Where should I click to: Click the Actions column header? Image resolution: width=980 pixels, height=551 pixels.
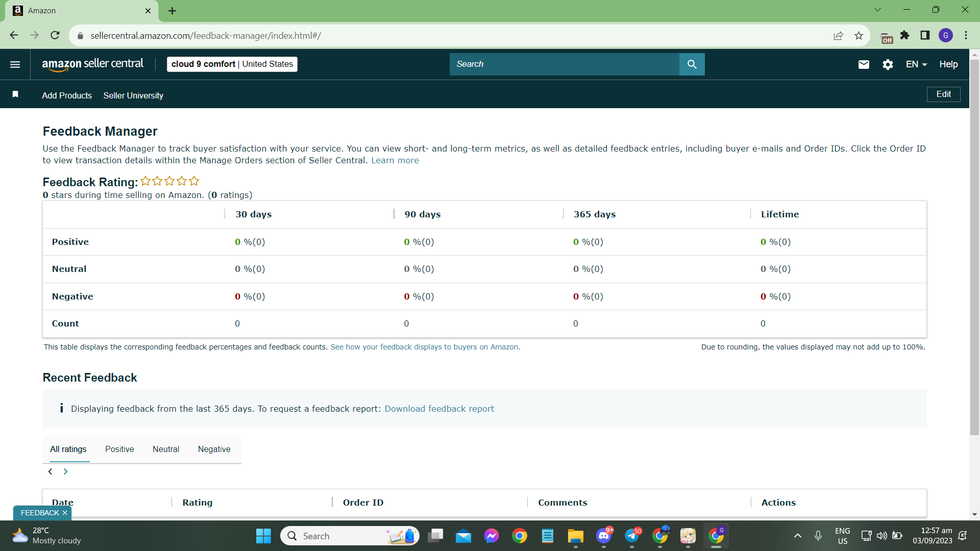(x=778, y=503)
